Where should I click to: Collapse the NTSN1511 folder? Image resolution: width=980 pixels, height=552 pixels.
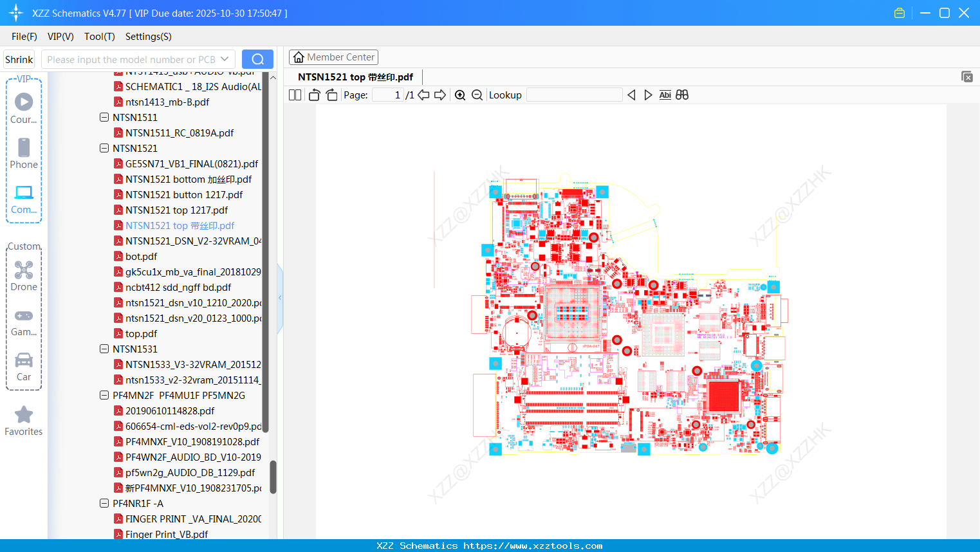point(104,118)
